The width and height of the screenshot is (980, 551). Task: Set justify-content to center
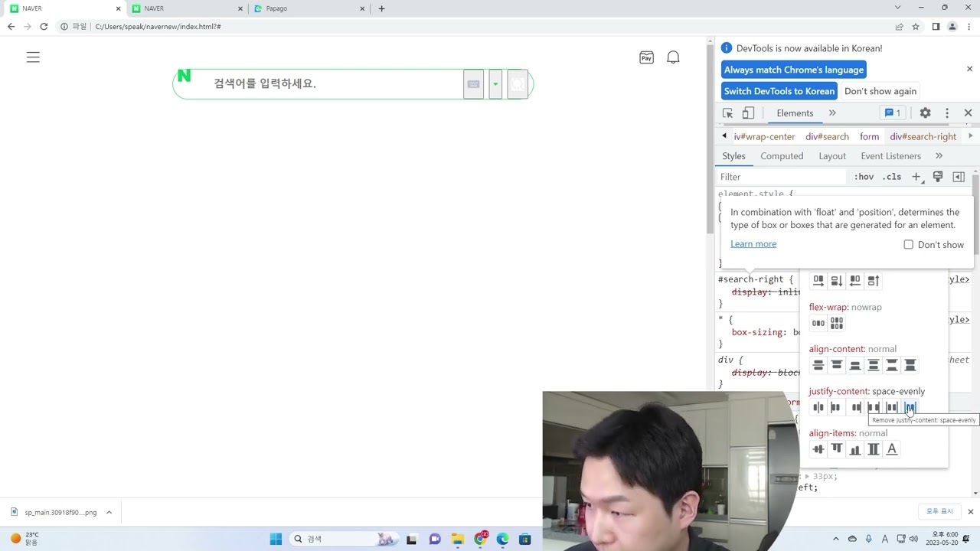click(818, 407)
